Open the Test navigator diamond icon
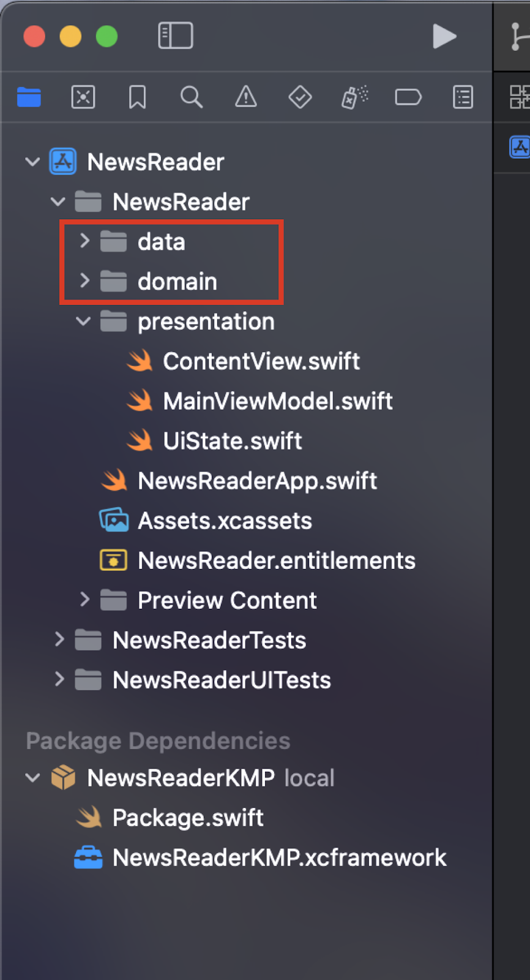The height and width of the screenshot is (980, 530). click(x=300, y=97)
